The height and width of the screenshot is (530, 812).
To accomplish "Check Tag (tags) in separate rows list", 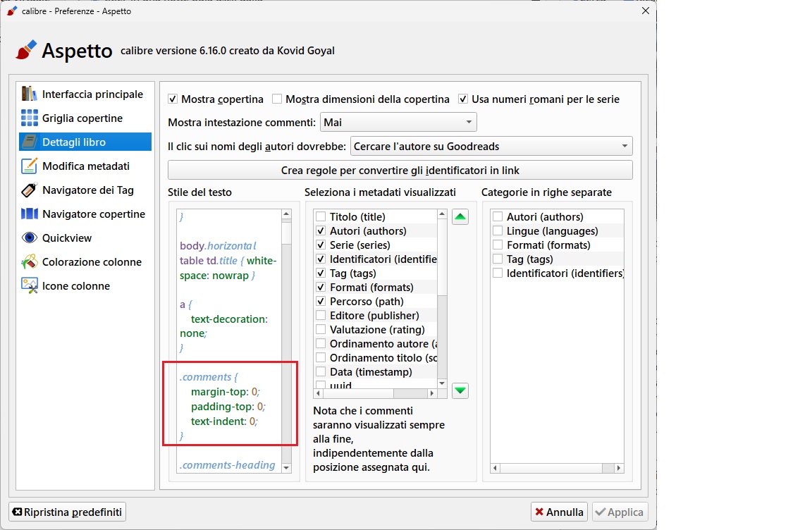I will 498,259.
